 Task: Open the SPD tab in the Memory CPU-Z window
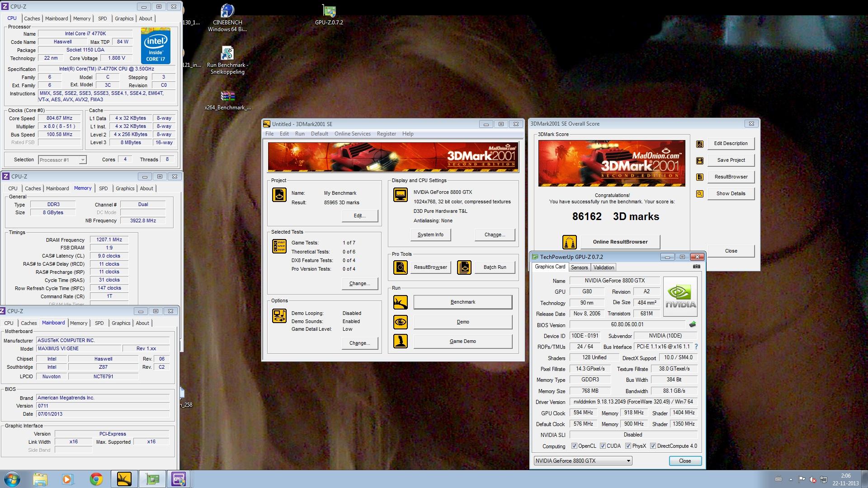pos(104,188)
